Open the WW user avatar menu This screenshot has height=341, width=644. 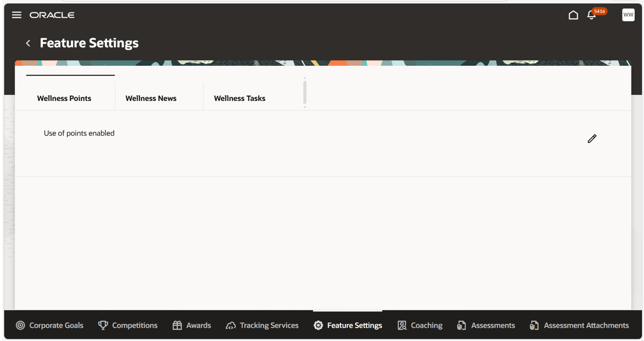[x=628, y=15]
